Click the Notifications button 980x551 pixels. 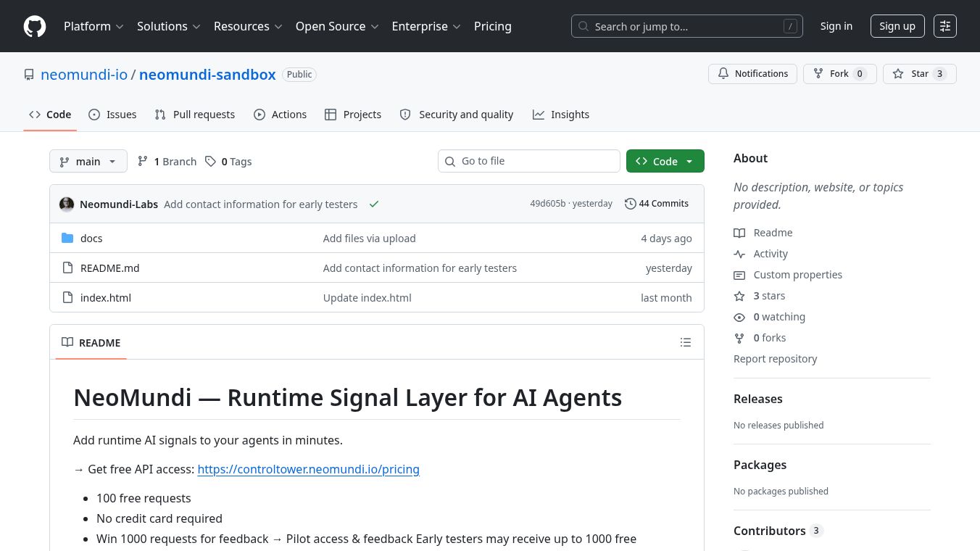(x=753, y=74)
